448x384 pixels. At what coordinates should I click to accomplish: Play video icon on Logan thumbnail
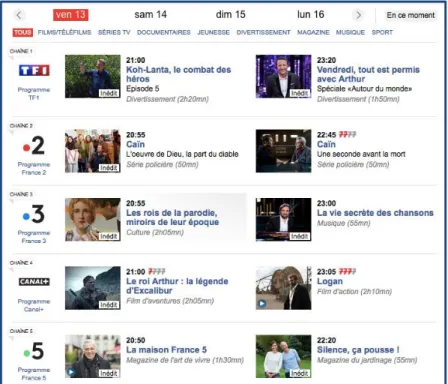click(262, 304)
